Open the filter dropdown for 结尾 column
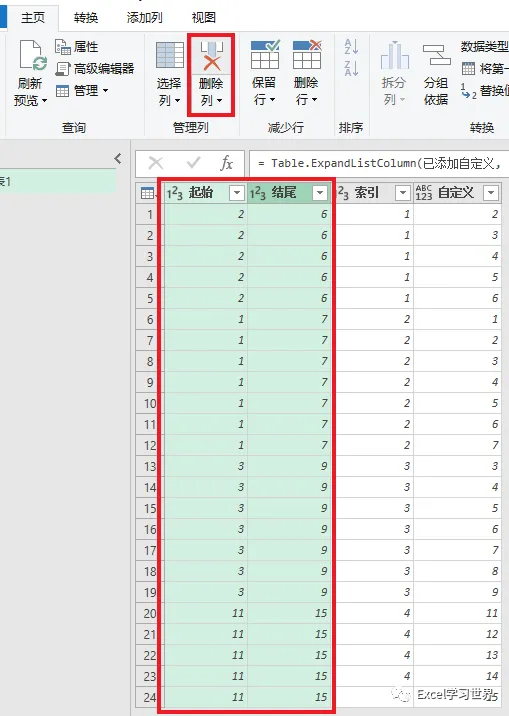The height and width of the screenshot is (716, 509). (x=320, y=193)
